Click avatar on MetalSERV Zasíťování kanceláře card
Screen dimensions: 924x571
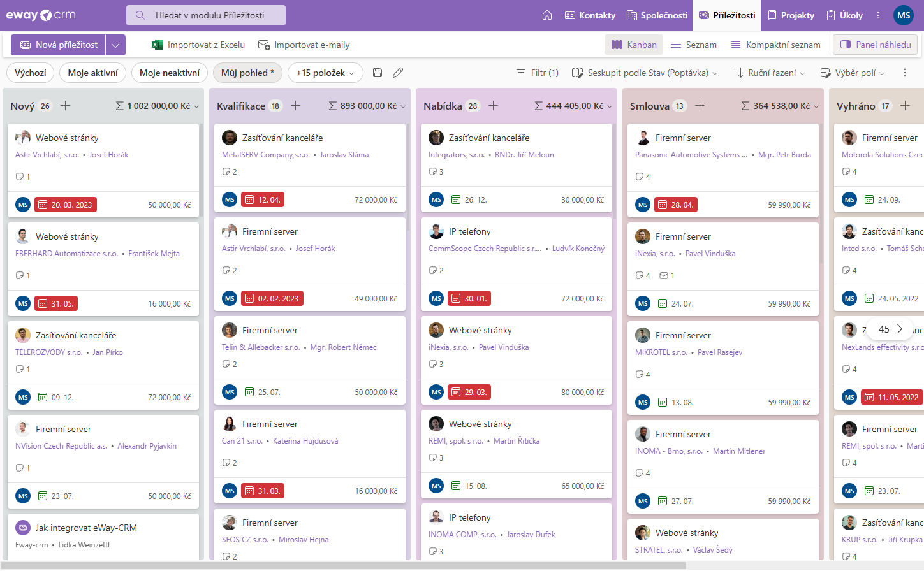pos(230,138)
